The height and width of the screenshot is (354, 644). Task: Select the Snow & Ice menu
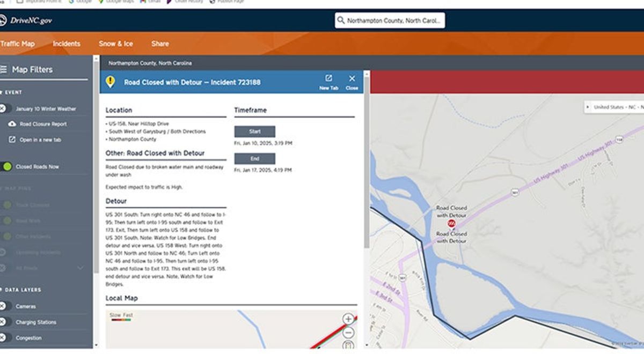pyautogui.click(x=116, y=43)
